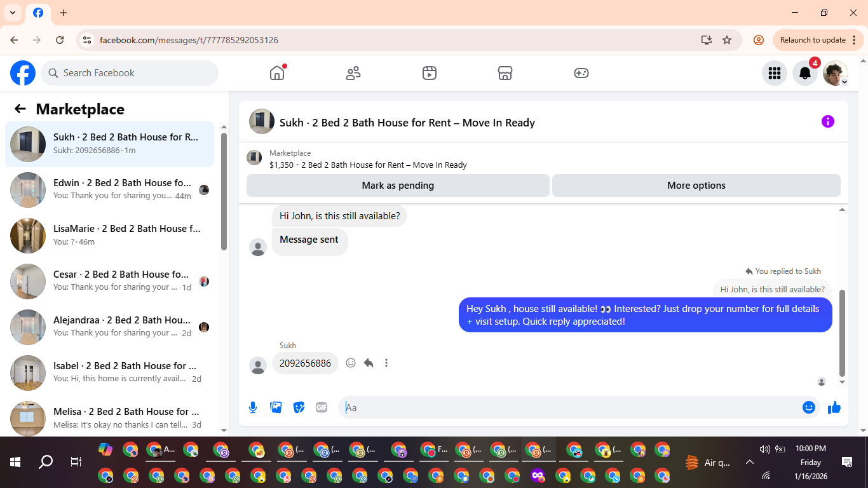Click the address bar URL
The height and width of the screenshot is (488, 868).
pos(189,40)
